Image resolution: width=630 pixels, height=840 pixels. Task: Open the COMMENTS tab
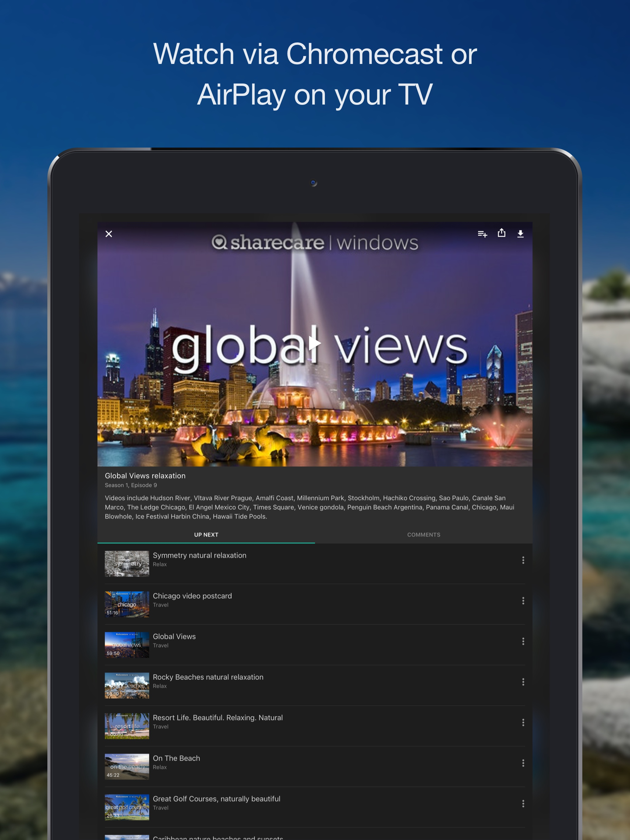pos(424,534)
